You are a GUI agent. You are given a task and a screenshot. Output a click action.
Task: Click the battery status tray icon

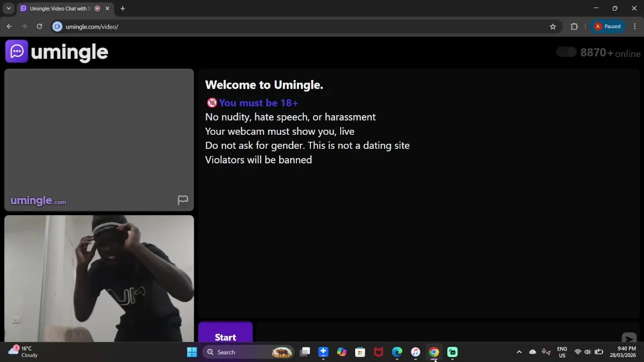point(599,352)
